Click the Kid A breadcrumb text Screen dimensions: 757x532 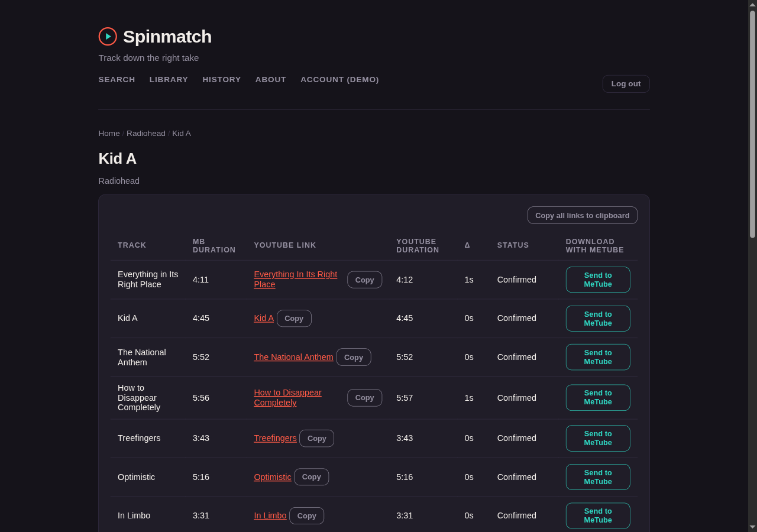click(182, 134)
